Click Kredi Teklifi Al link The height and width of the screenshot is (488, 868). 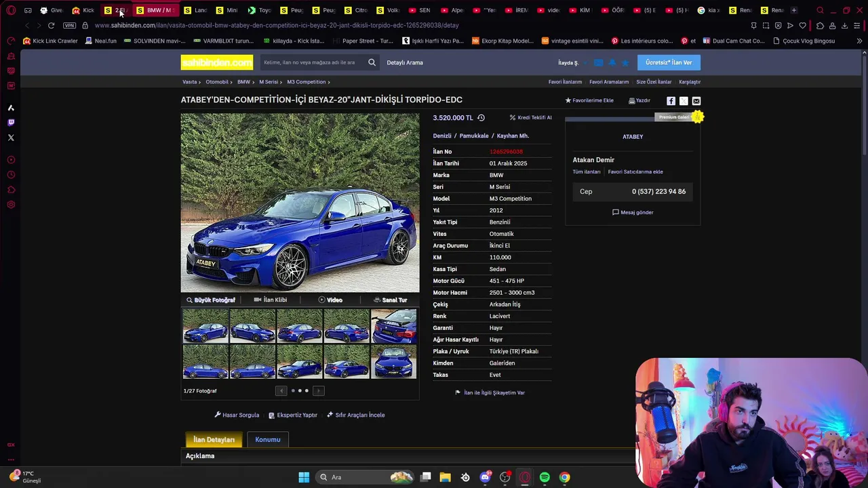530,117
